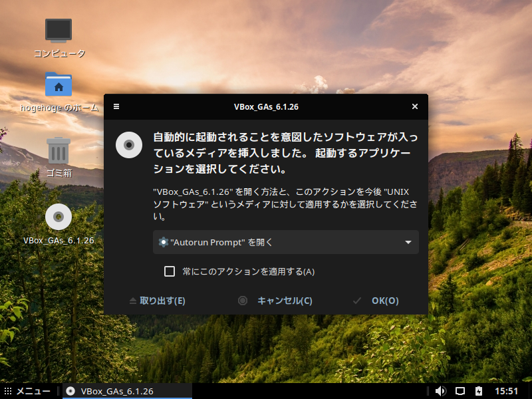The height and width of the screenshot is (399, 532).
Task: Enable 常にこのアクションを適用する checkbox
Action: 170,271
